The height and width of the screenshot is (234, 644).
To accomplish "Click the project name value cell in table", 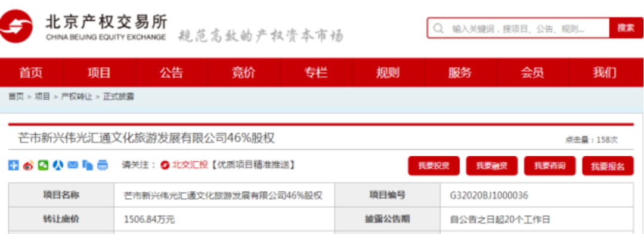I will pos(224,195).
